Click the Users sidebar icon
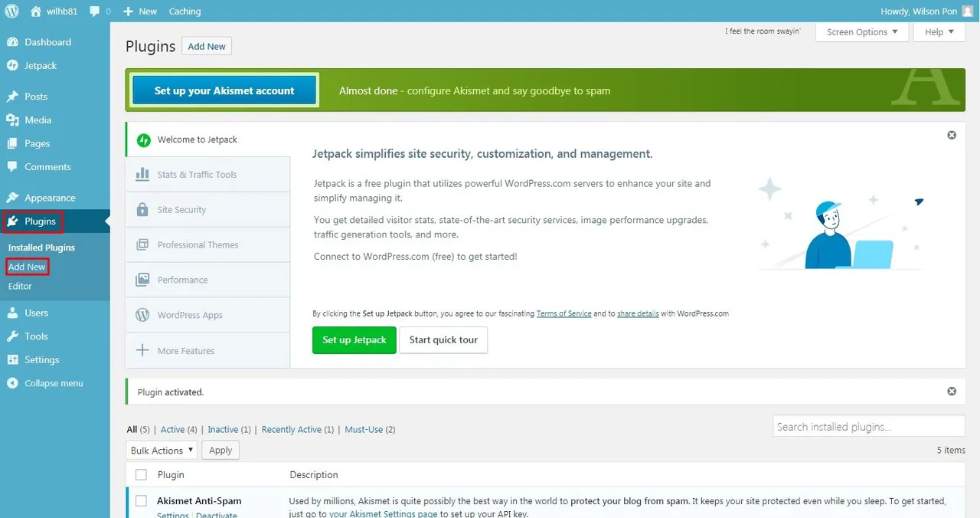This screenshot has height=518, width=980. pyautogui.click(x=12, y=313)
